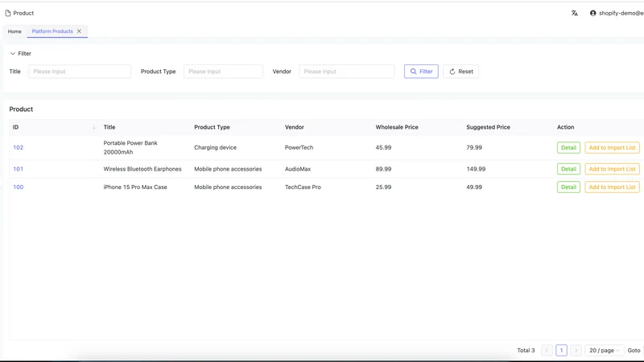The image size is (644, 362).
Task: Click the Wireless Bluetooth Earphones title
Action: [142, 169]
